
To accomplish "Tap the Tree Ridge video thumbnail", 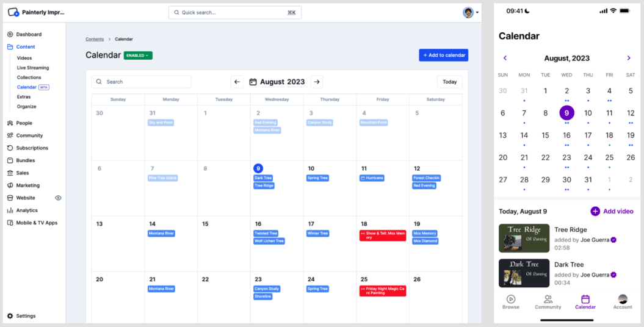I will [x=524, y=238].
